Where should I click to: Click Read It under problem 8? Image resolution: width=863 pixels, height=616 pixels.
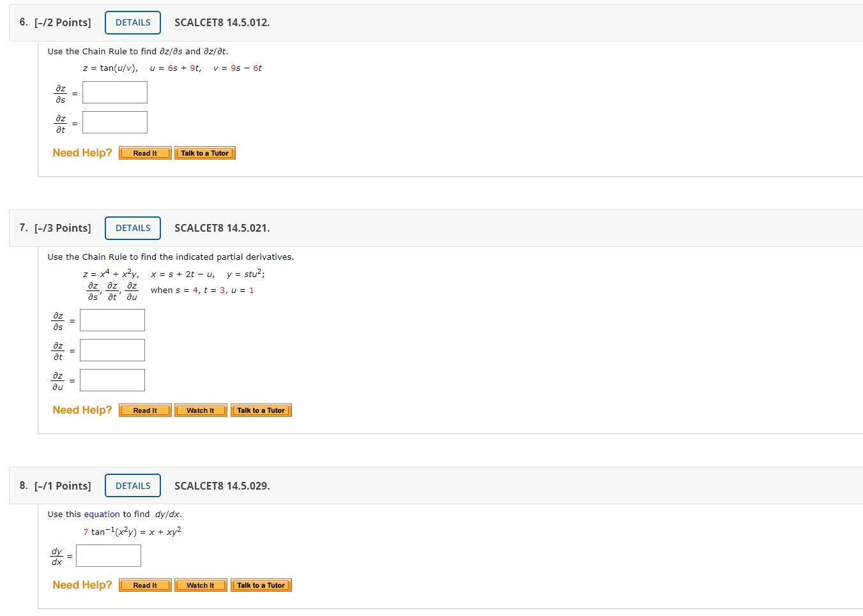click(x=144, y=585)
